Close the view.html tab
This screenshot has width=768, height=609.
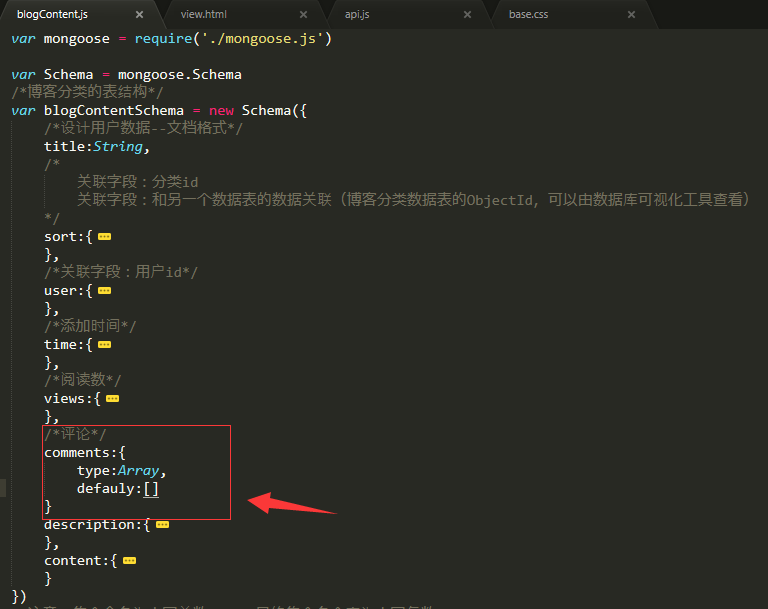point(303,14)
